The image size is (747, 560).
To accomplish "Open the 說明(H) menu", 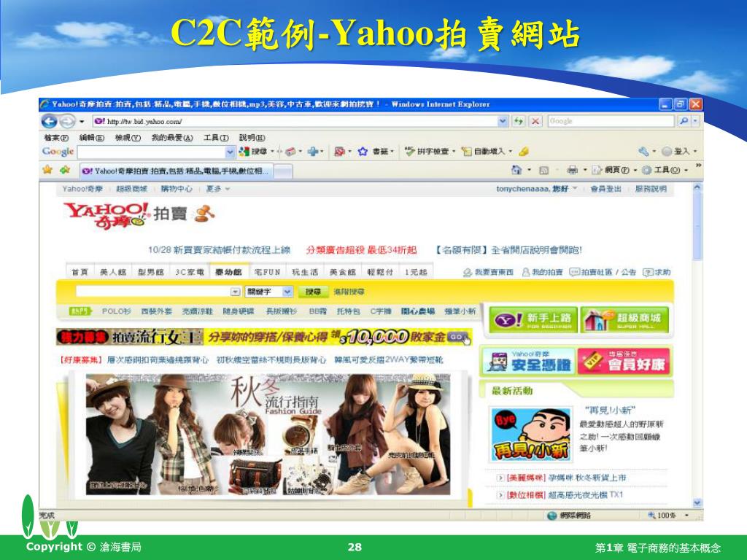I will pos(252,138).
